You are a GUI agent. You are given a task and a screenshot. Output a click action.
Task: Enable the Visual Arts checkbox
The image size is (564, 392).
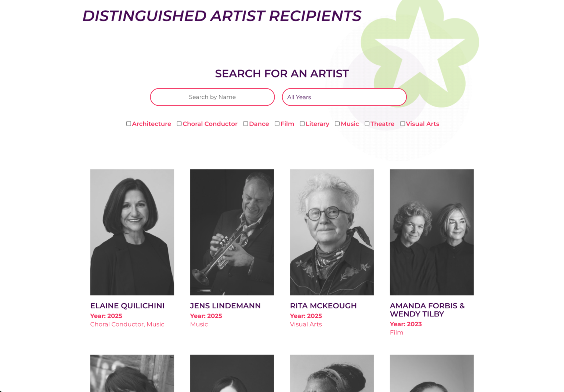(402, 124)
